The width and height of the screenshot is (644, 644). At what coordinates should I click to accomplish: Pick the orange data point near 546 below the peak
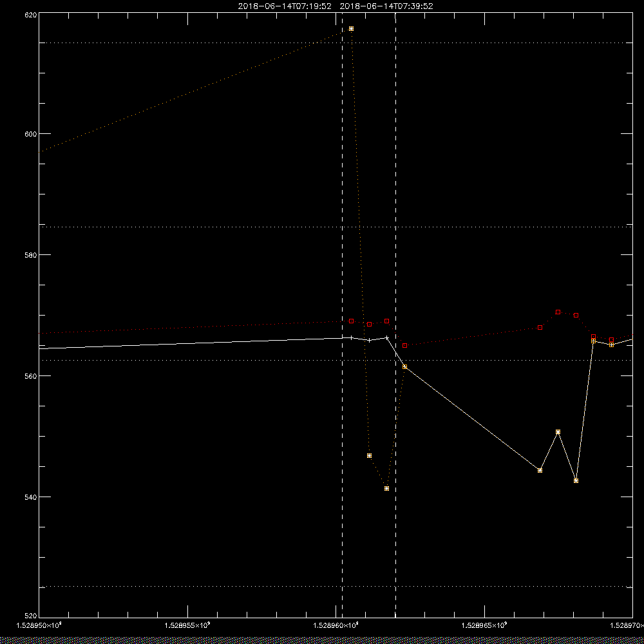click(369, 456)
